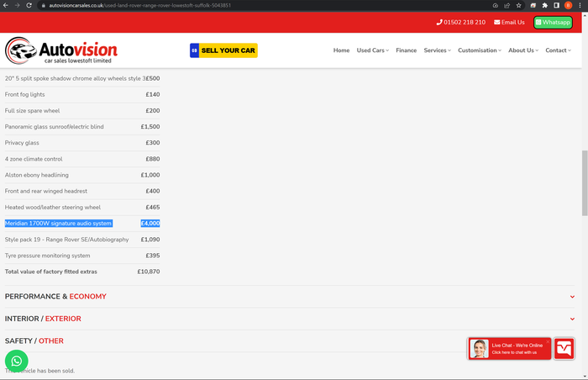Select the Total value of factory fitted extras
This screenshot has width=588, height=380.
coord(51,272)
